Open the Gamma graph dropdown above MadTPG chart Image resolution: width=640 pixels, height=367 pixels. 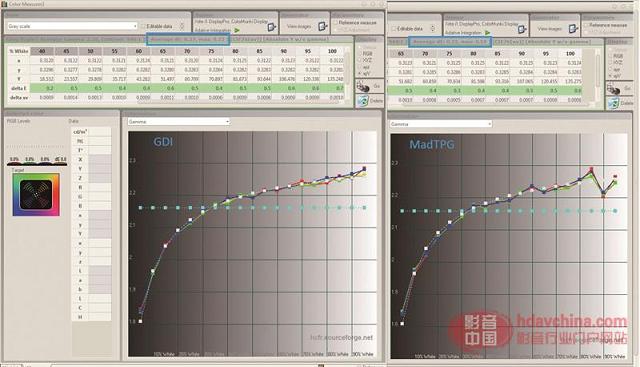(x=441, y=124)
